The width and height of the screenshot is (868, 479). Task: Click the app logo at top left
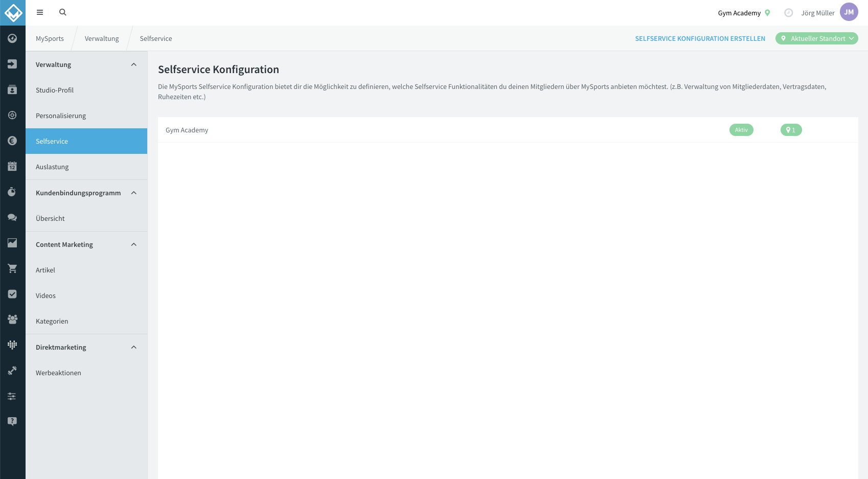point(13,13)
